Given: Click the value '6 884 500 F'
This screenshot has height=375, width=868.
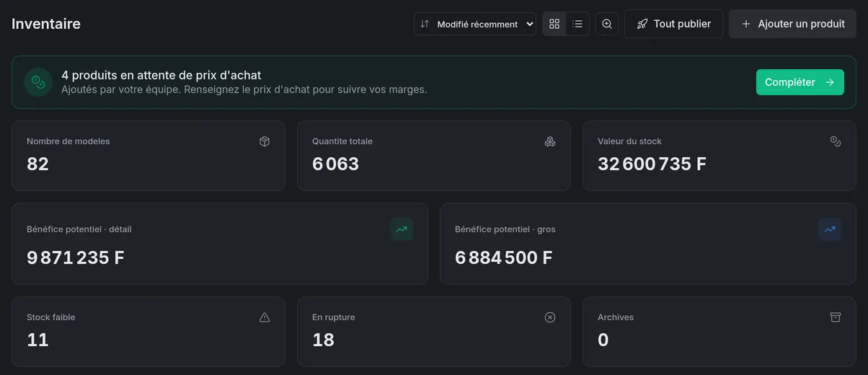Looking at the screenshot, I should (x=504, y=257).
